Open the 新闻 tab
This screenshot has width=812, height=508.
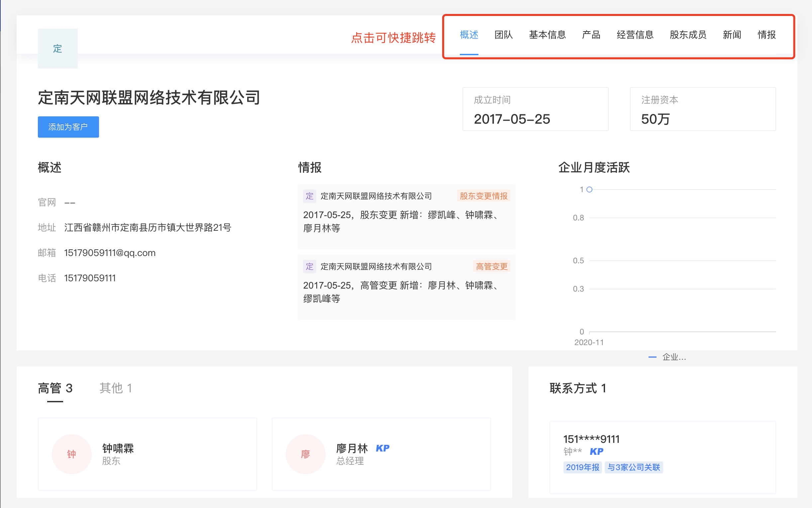point(732,35)
